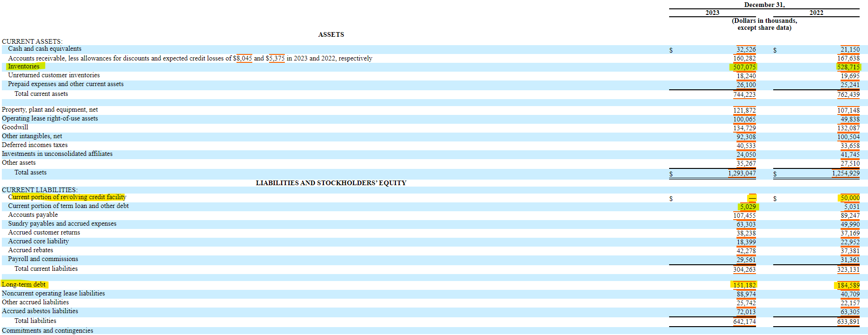This screenshot has height=335, width=868.
Task: Click the 2023 cash value 32,526
Action: [x=746, y=49]
